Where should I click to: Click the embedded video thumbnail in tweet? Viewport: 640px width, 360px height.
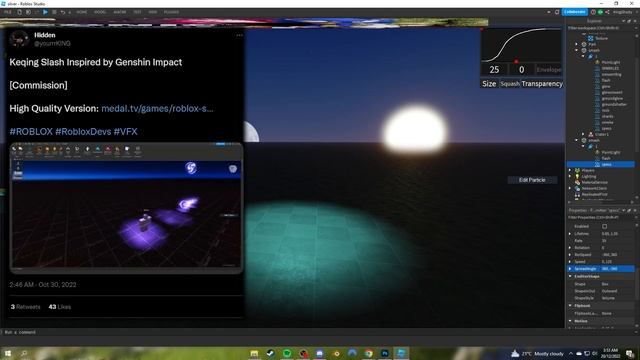tap(126, 208)
